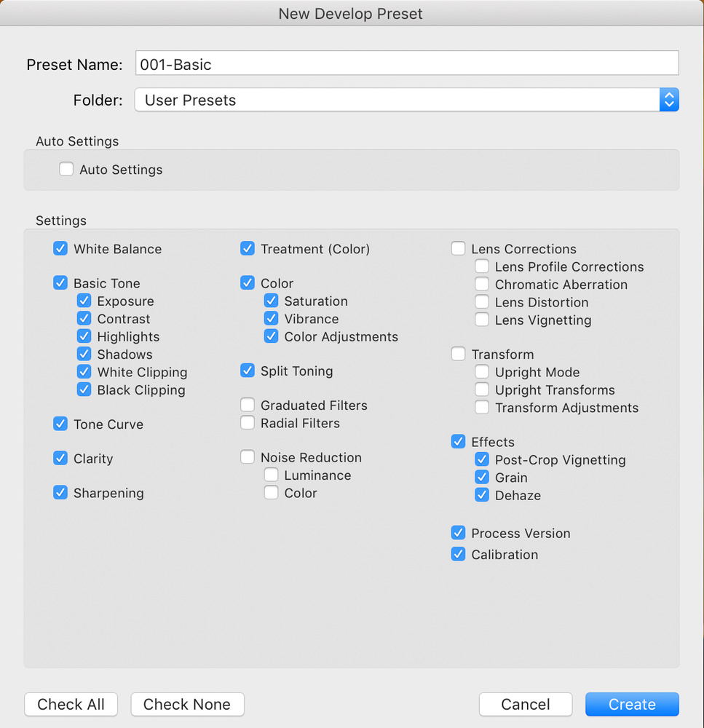Check the Chromatic Aberration box
The image size is (704, 728).
tap(482, 284)
